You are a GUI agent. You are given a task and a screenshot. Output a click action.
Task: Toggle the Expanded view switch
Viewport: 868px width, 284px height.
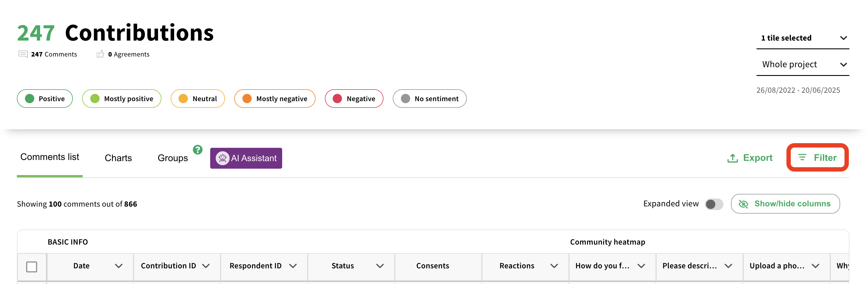(x=714, y=204)
